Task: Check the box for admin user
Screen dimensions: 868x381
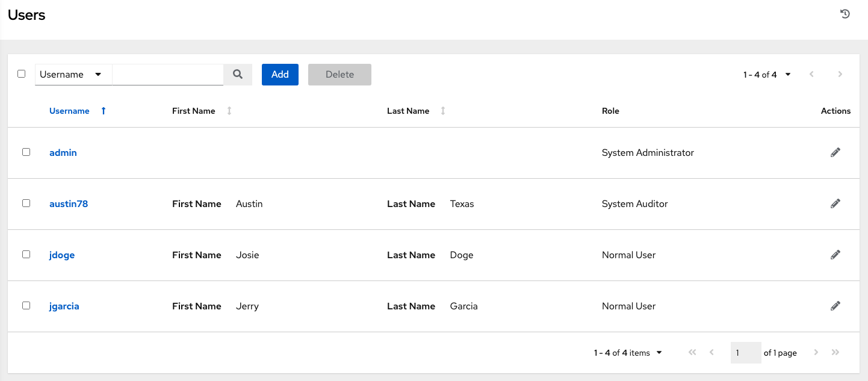Action: pos(26,152)
